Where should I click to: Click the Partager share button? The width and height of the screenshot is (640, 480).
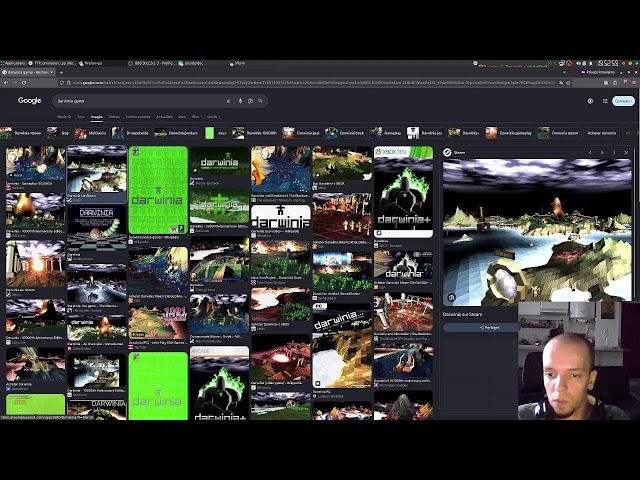click(x=489, y=327)
